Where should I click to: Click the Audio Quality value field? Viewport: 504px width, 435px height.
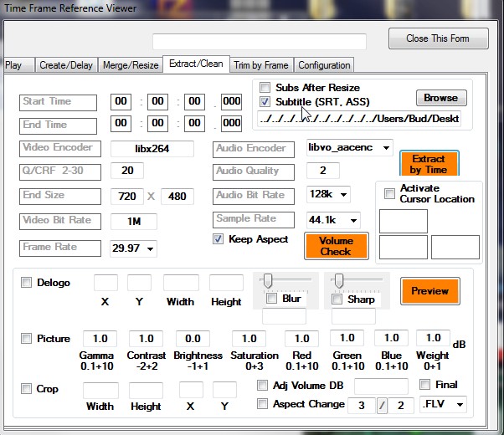click(x=323, y=171)
